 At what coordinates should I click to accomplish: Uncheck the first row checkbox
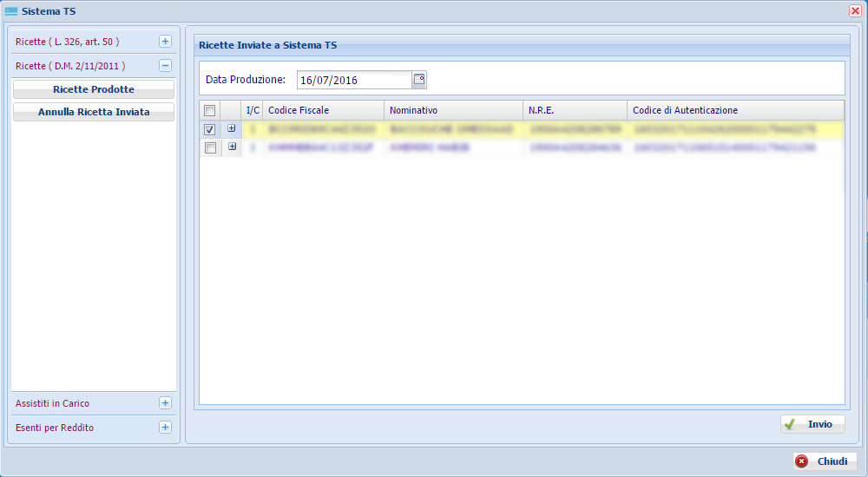[x=209, y=130]
